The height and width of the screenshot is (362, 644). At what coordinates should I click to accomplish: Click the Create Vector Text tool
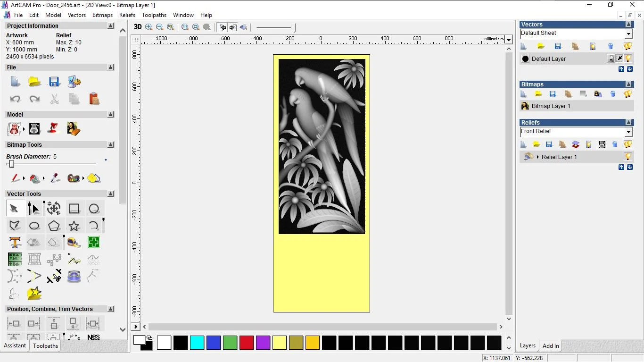click(15, 243)
